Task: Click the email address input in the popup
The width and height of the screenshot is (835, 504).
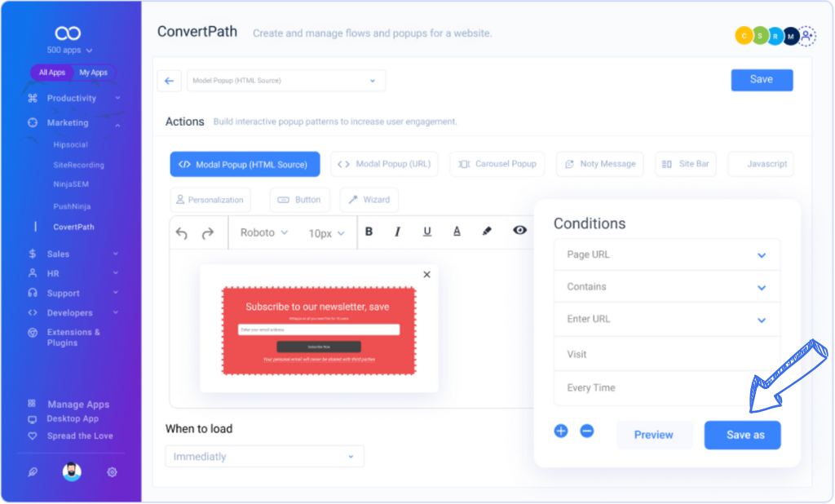Action: pyautogui.click(x=319, y=329)
